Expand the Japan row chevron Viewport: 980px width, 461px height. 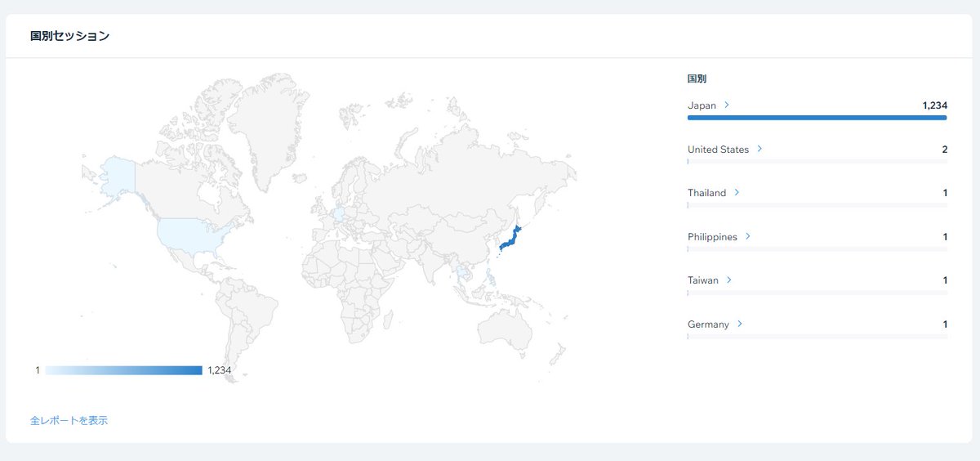(727, 105)
